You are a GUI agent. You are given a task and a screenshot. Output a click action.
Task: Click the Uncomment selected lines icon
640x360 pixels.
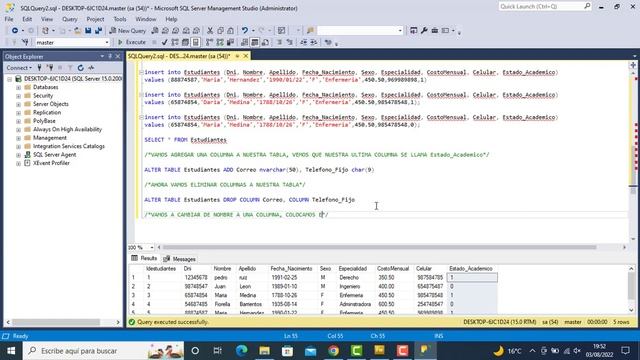290,42
